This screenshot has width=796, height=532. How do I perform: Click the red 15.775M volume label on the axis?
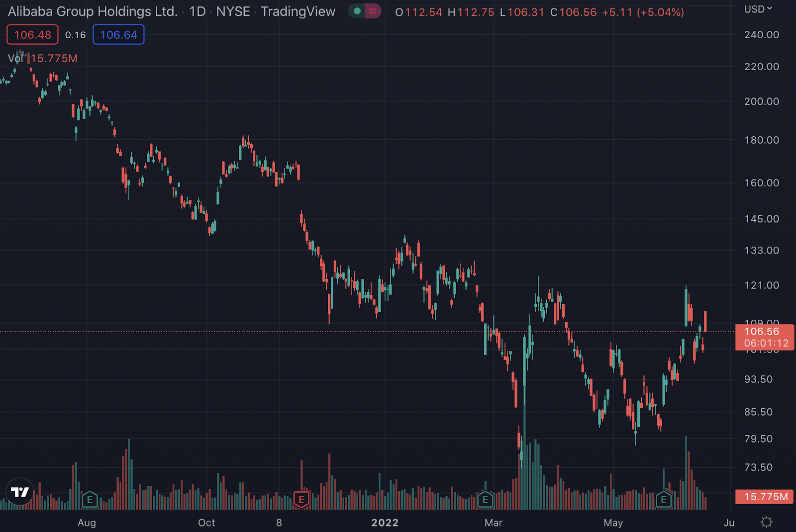tap(765, 497)
